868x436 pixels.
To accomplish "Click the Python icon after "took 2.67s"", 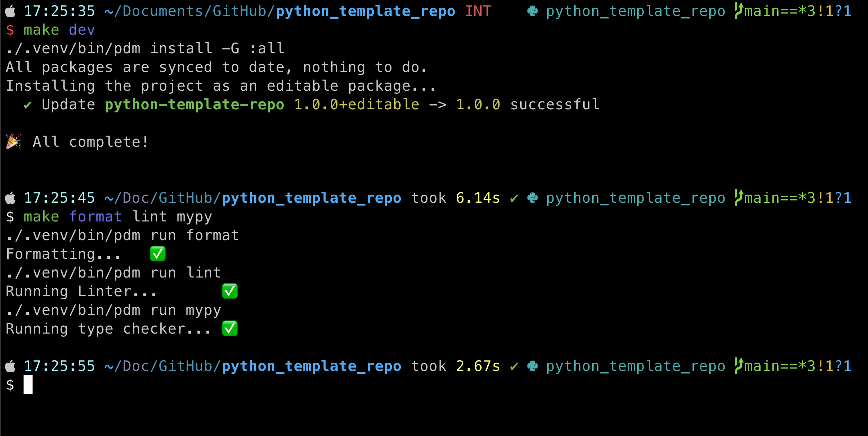I will point(532,366).
